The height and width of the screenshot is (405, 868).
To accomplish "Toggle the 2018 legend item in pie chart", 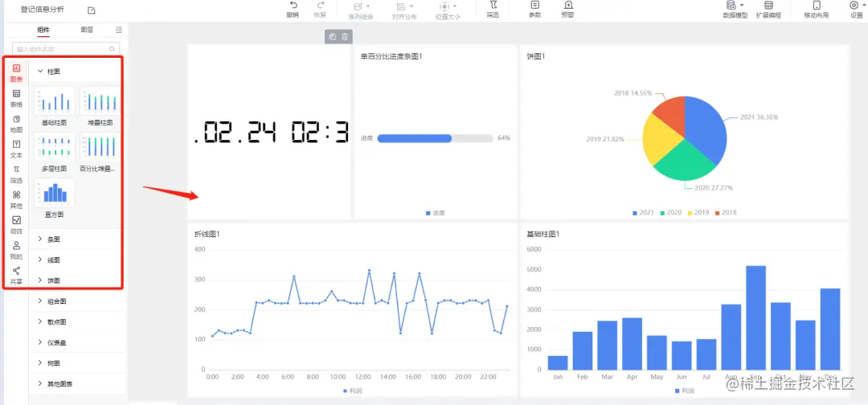I will tap(726, 212).
